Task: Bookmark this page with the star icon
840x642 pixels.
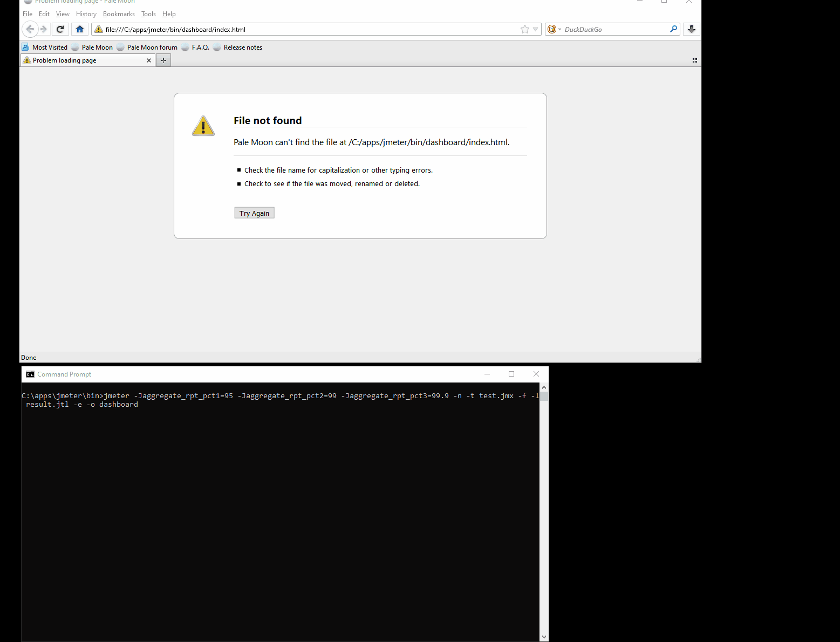Action: (525, 29)
